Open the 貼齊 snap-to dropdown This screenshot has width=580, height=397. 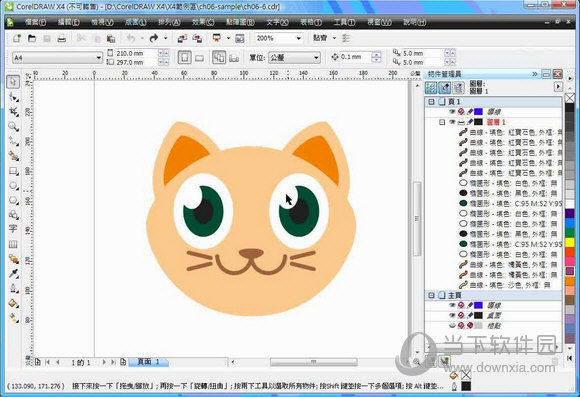coord(334,38)
